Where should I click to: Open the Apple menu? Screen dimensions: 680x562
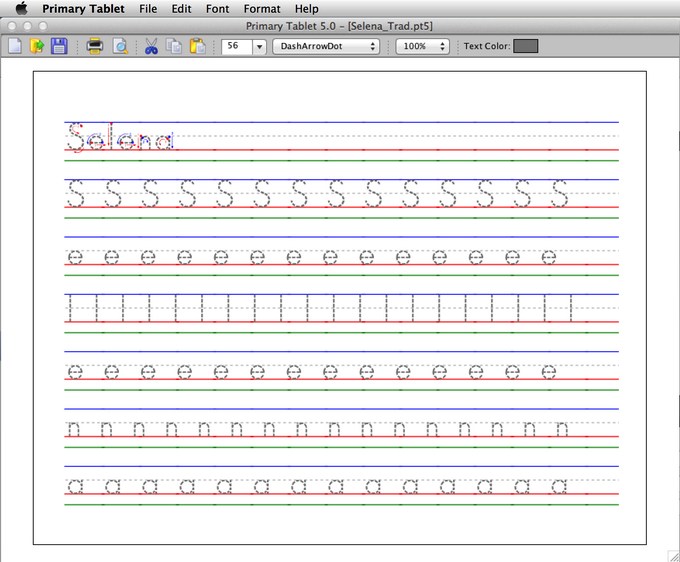21,9
